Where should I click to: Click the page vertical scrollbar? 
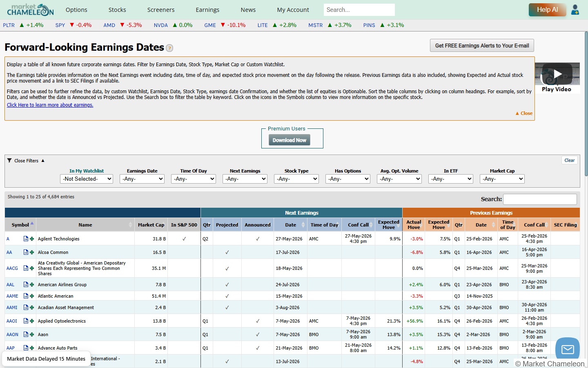point(586,104)
